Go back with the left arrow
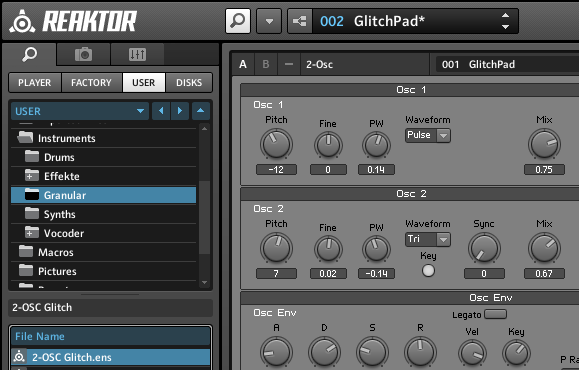This screenshot has height=370, width=579. click(161, 111)
